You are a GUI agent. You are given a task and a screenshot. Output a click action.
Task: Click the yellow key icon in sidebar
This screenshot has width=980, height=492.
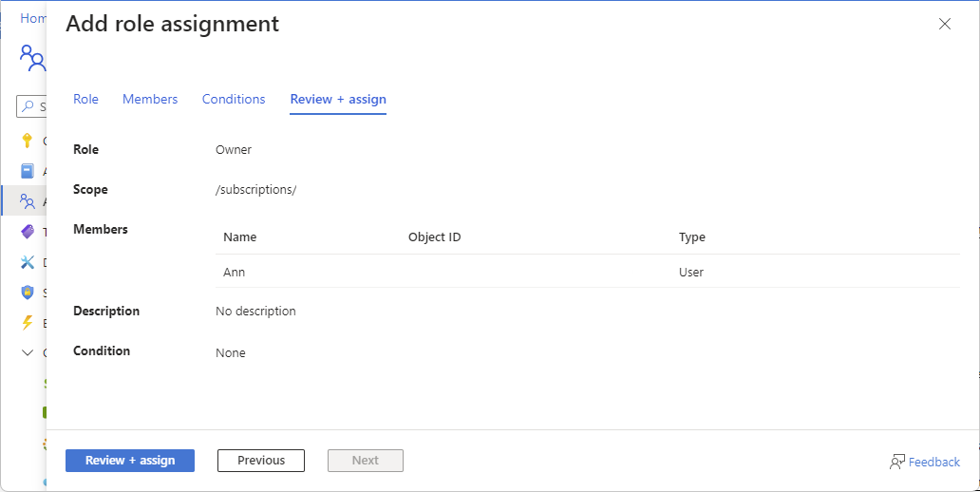[x=27, y=141]
